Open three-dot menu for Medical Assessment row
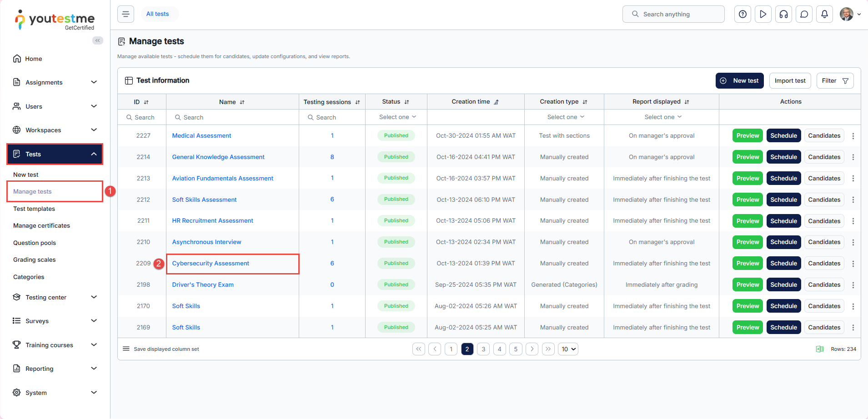The image size is (868, 419). 853,136
